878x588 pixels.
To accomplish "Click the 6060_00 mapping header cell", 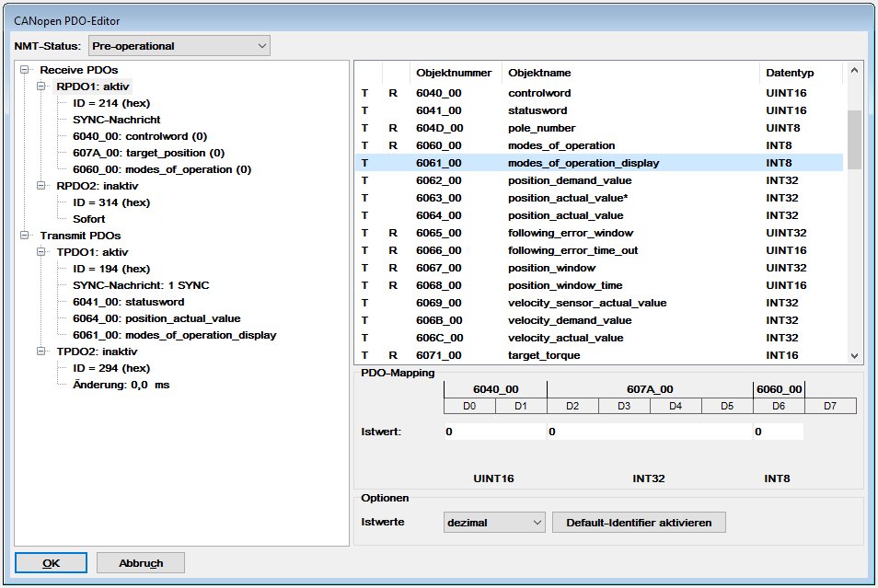I will pyautogui.click(x=779, y=389).
